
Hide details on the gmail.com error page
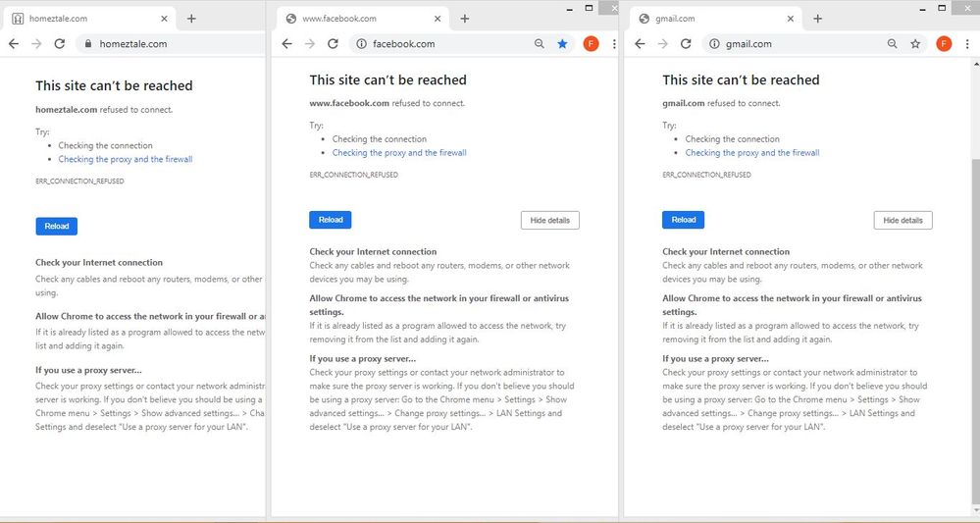click(903, 221)
